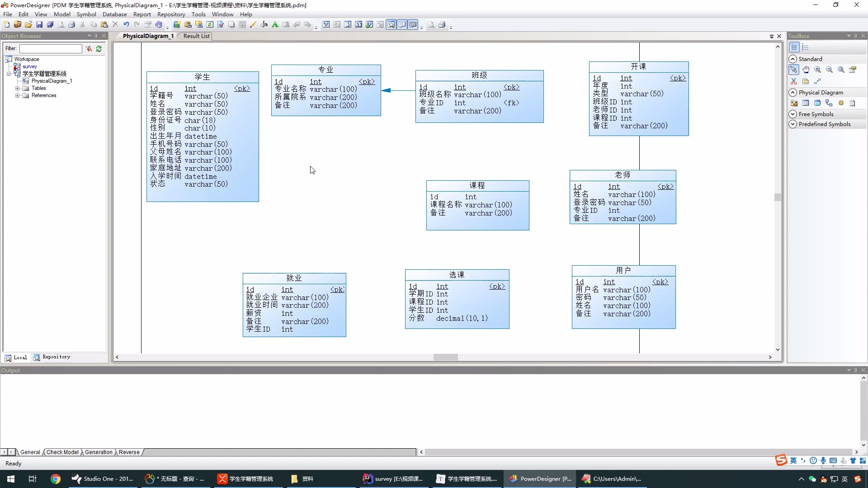Click the Filter text field
This screenshot has width=868, height=488.
point(51,49)
